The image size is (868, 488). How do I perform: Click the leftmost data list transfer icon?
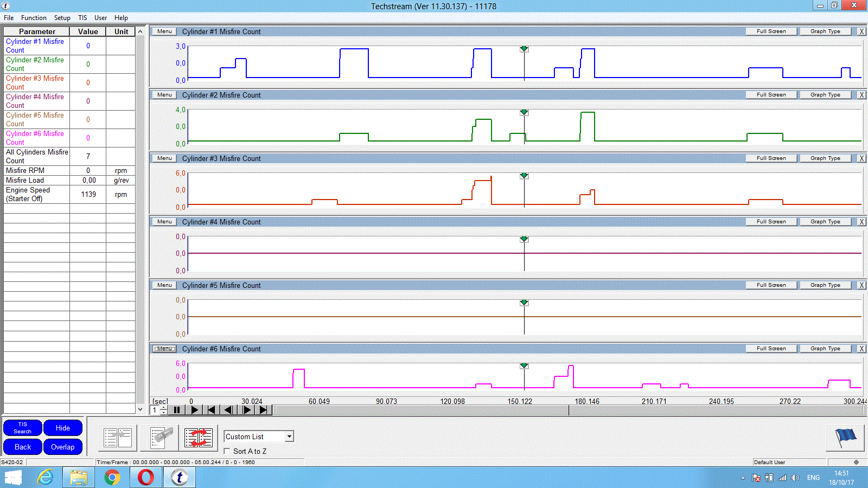(118, 438)
